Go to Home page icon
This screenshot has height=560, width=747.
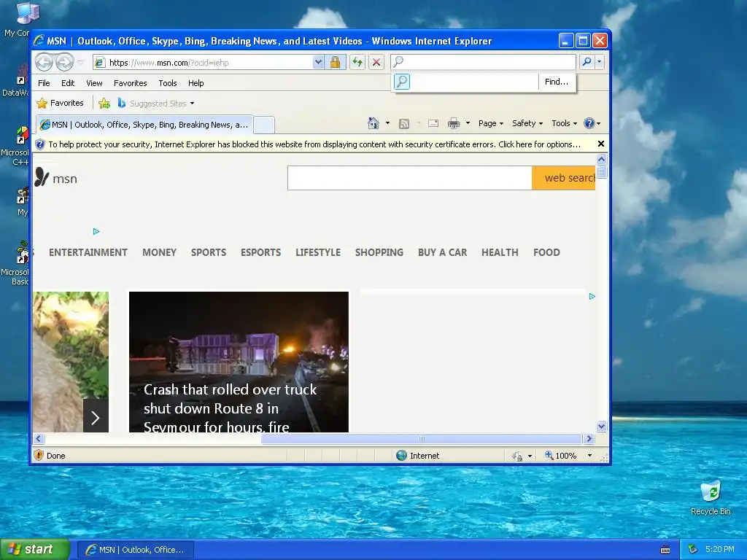[373, 123]
